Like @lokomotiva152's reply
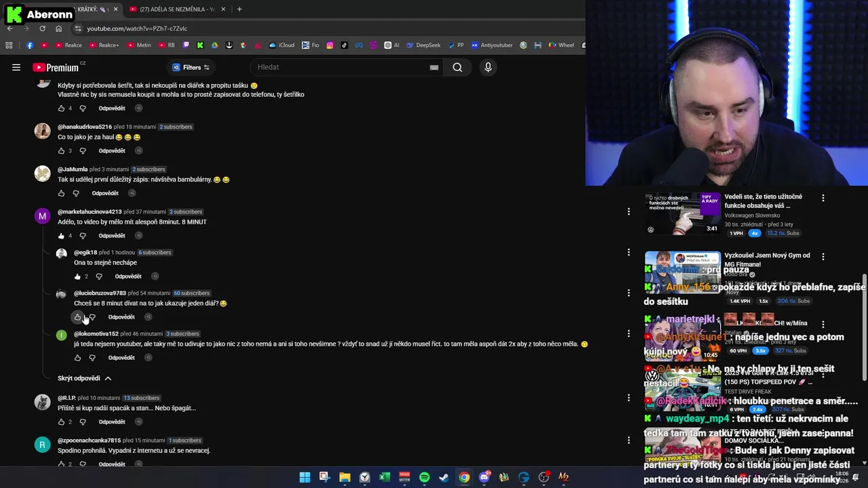The image size is (868, 488). point(77,358)
